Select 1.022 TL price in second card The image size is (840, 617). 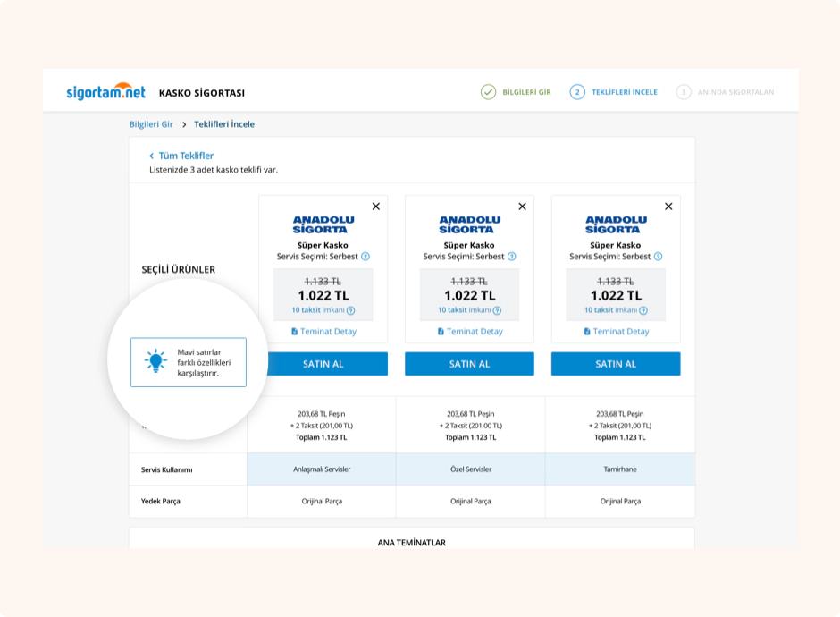[469, 295]
